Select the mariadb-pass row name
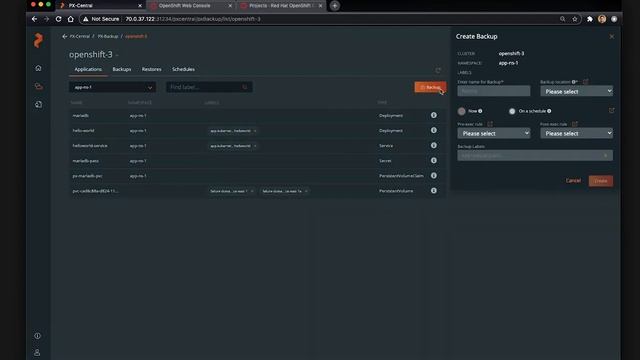 (x=85, y=161)
